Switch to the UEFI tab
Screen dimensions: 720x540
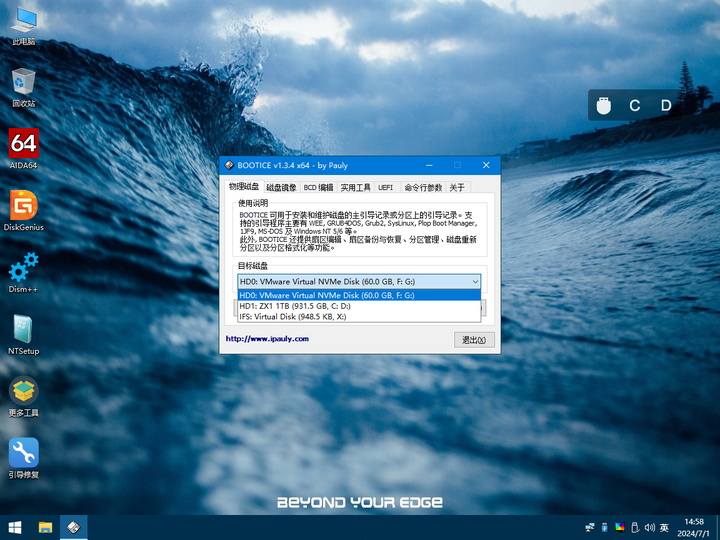point(386,187)
